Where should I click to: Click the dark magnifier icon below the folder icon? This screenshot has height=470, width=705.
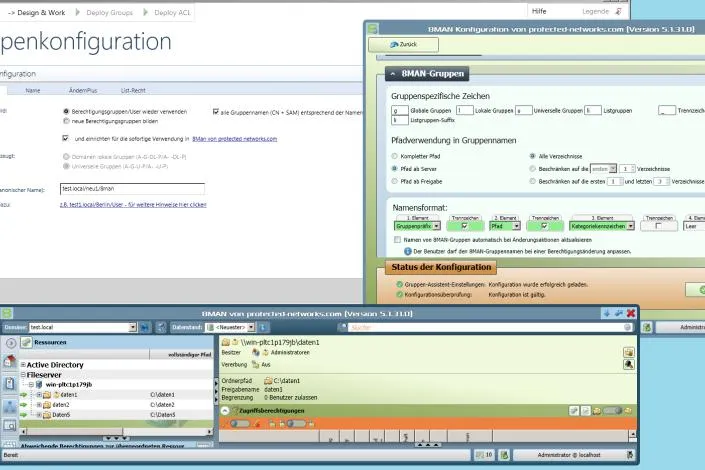(629, 364)
